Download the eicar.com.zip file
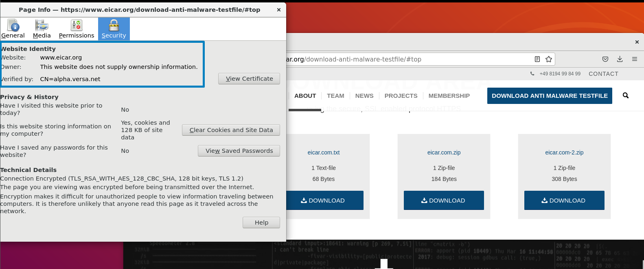Viewport: 644px width, 269px height. 444,200
